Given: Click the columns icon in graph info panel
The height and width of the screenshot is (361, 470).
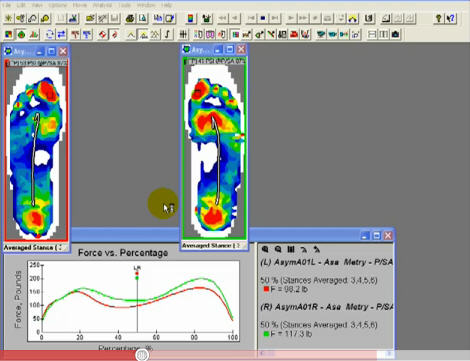Looking at the screenshot, I should 291,249.
